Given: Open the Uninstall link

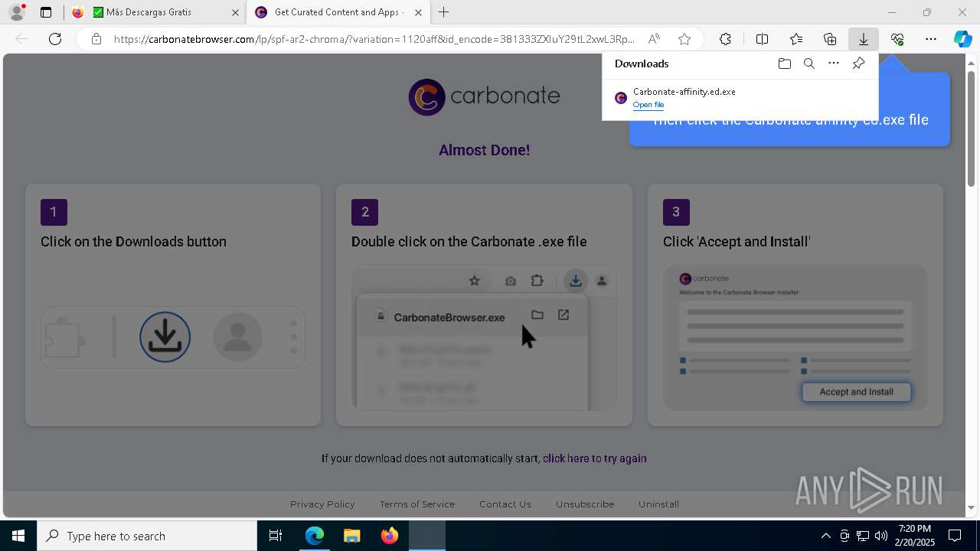Looking at the screenshot, I should tap(659, 504).
